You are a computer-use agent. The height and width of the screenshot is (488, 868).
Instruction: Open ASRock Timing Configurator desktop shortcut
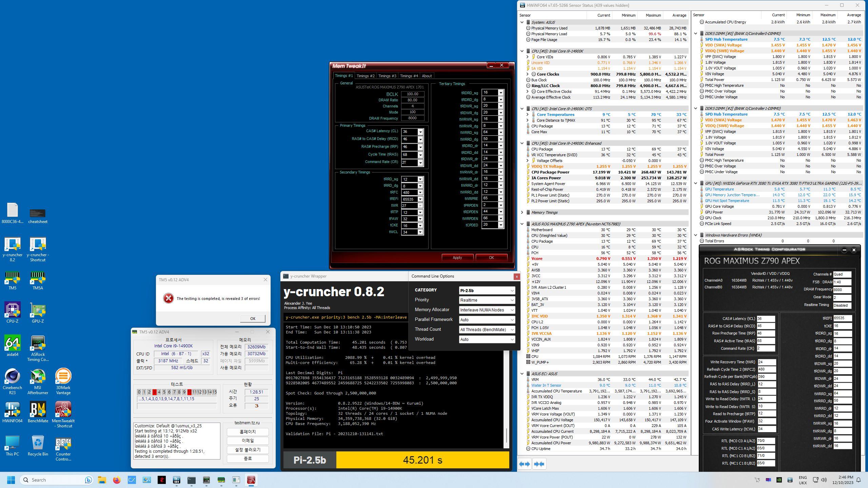pyautogui.click(x=38, y=348)
